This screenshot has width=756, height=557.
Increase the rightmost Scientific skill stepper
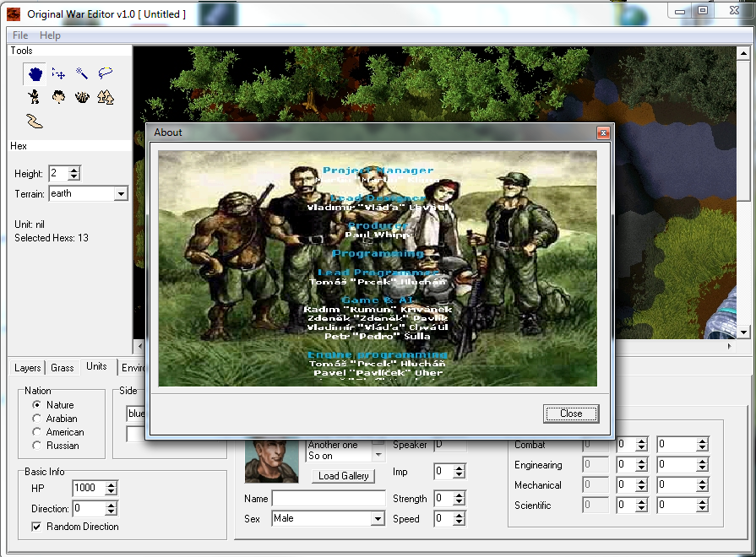click(x=703, y=501)
